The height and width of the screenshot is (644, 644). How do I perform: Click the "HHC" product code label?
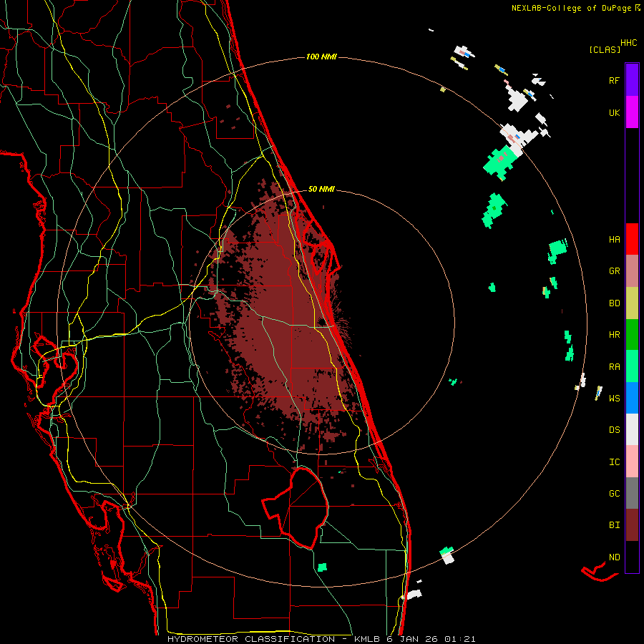coord(629,43)
